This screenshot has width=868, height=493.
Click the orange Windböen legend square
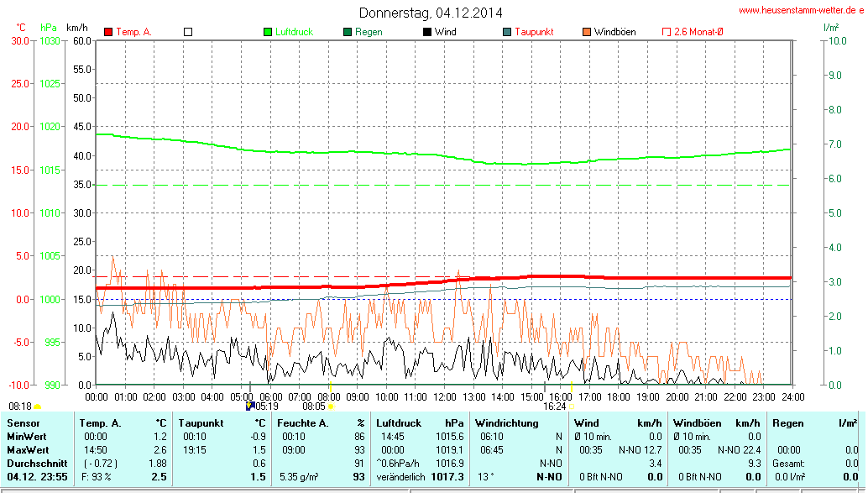[x=586, y=32]
